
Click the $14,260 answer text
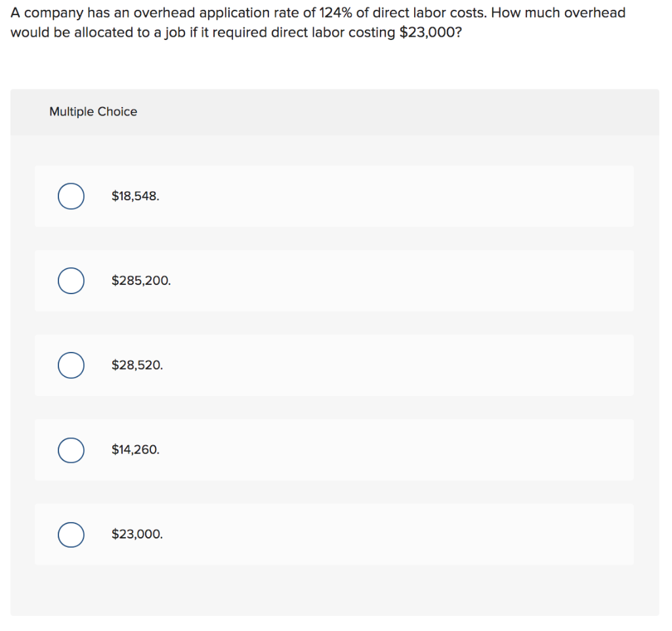135,450
